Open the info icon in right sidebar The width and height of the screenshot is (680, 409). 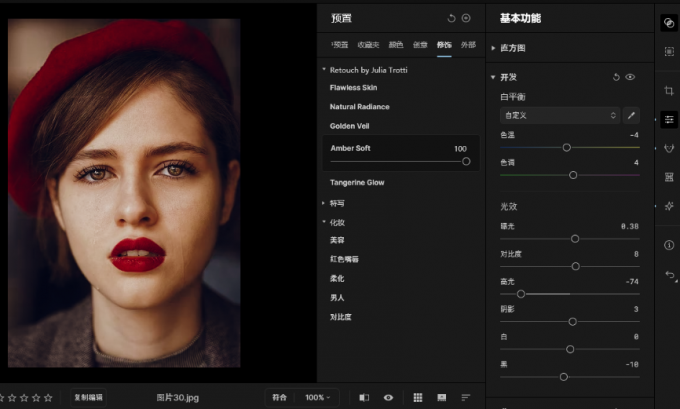(668, 245)
